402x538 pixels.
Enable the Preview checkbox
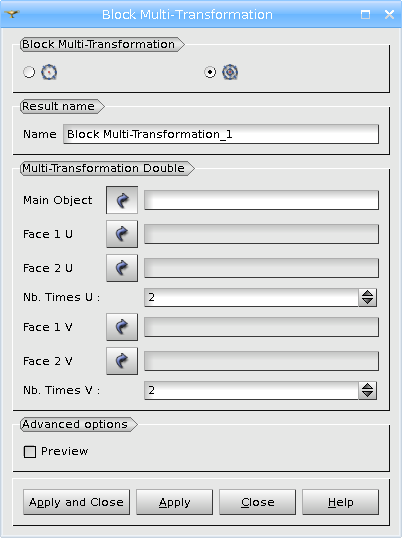30,452
